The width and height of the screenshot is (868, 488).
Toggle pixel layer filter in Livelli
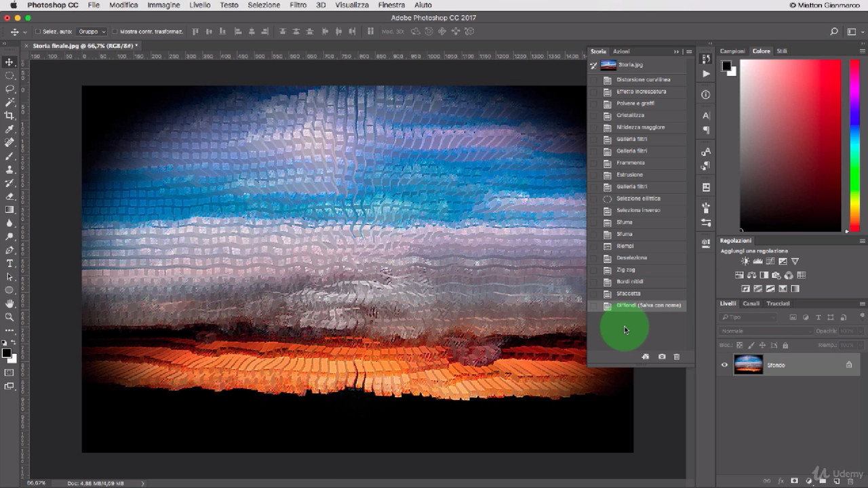pyautogui.click(x=793, y=317)
